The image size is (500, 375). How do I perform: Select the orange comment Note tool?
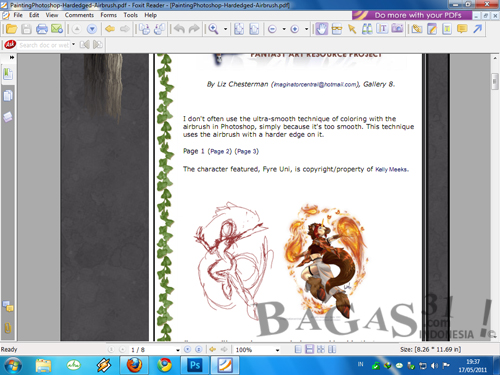point(462,29)
